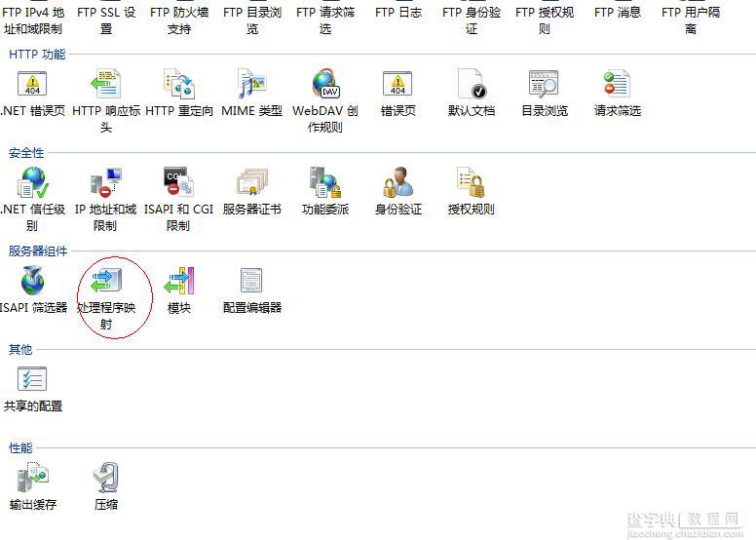This screenshot has width=756, height=540.
Task: Open HTTP 响应标头 icon
Action: tap(106, 84)
